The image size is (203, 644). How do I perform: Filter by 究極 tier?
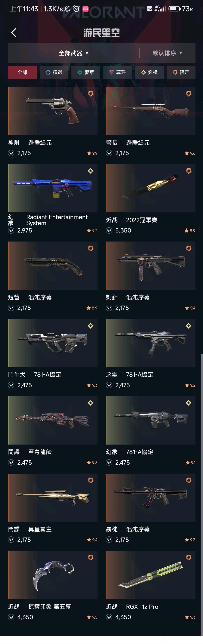(x=149, y=72)
